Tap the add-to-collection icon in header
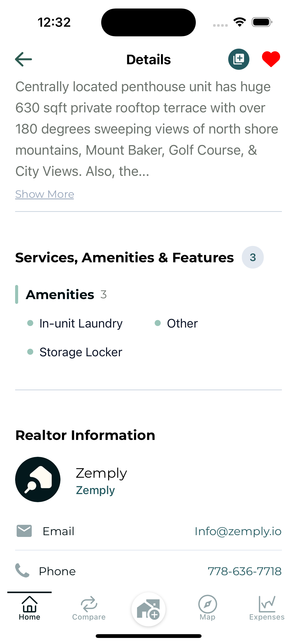The image size is (297, 644). [239, 59]
